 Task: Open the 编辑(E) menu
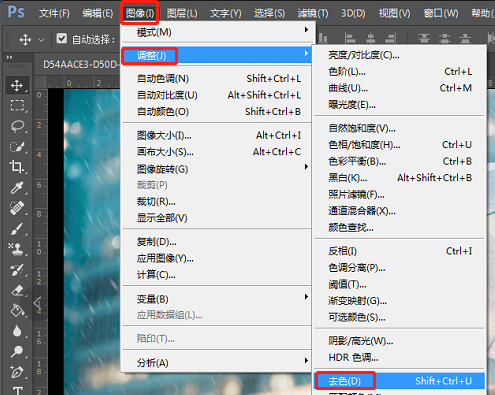click(x=98, y=13)
